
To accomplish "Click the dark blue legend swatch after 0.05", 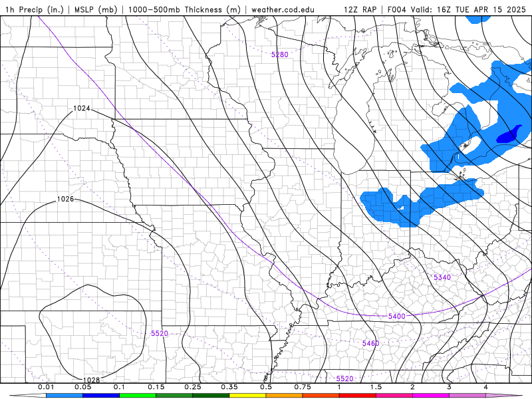I will 101,396.
